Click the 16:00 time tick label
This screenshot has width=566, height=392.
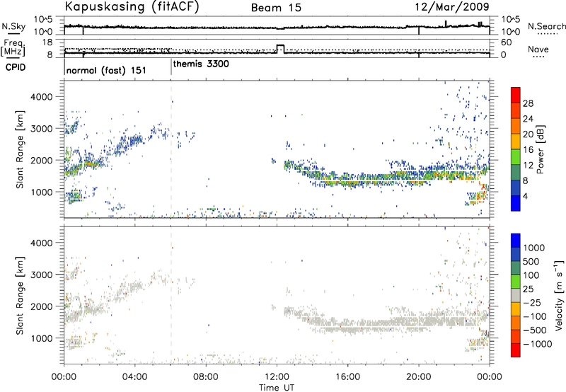(347, 377)
